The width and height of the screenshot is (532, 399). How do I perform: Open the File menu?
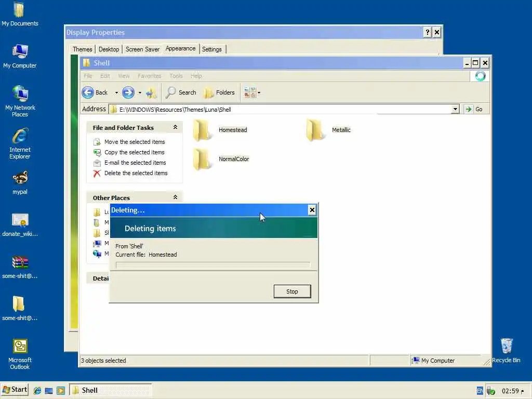(88, 76)
